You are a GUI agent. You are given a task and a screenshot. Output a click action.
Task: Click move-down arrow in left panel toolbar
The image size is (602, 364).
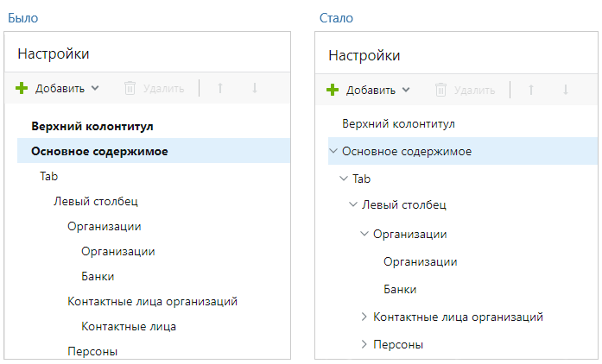(255, 88)
